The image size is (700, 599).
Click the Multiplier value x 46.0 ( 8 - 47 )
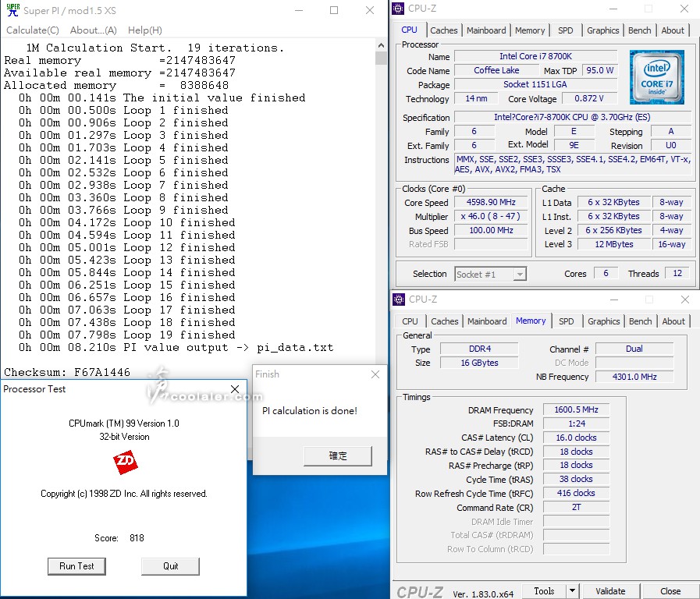(x=491, y=216)
